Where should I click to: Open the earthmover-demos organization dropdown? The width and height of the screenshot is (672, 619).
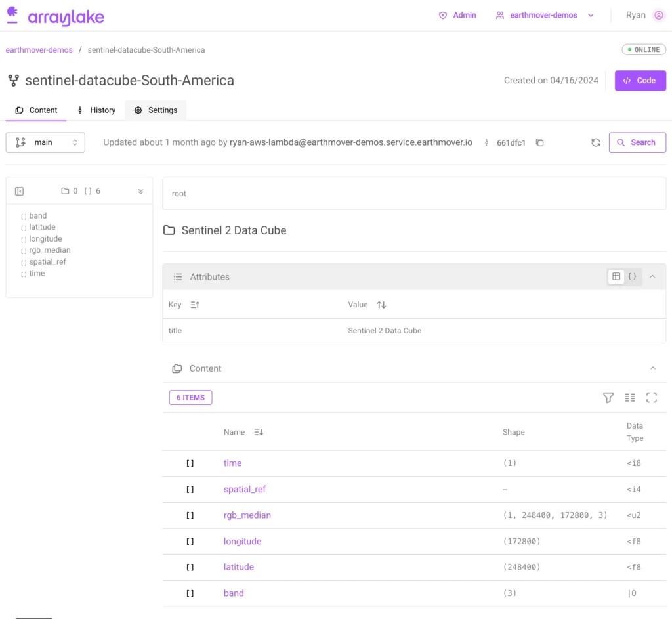point(545,15)
